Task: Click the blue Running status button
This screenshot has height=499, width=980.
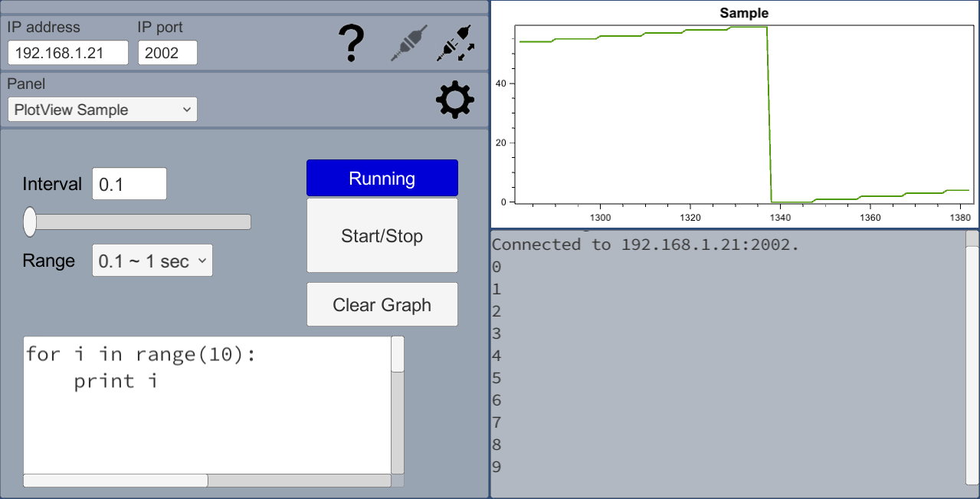Action: 382,179
